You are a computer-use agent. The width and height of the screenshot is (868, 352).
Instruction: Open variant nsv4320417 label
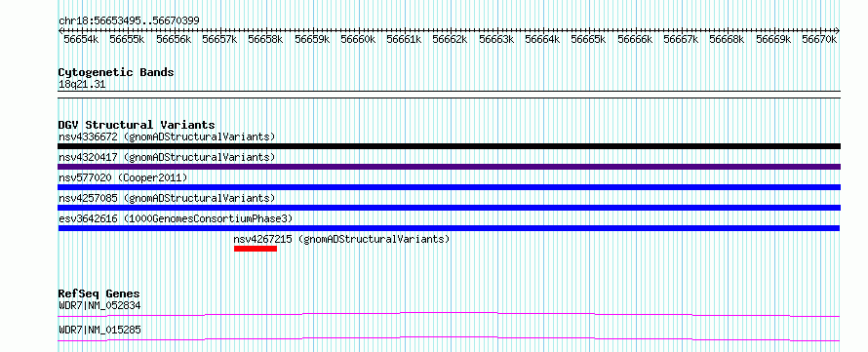tap(167, 157)
